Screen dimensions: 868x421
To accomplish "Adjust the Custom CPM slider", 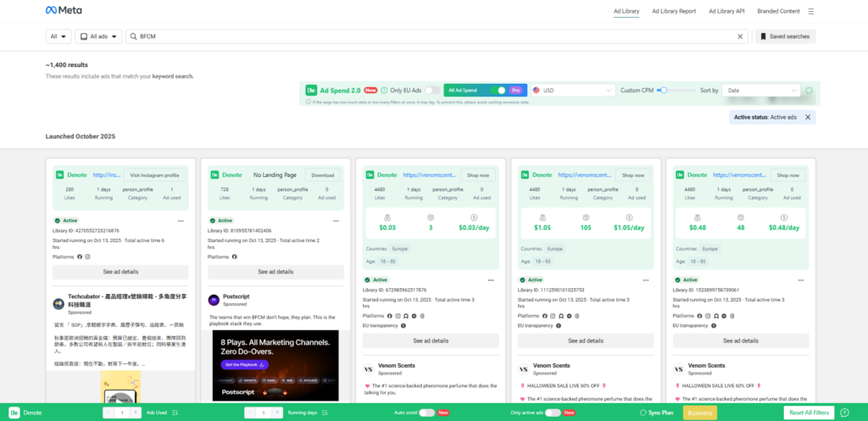I will 663,90.
